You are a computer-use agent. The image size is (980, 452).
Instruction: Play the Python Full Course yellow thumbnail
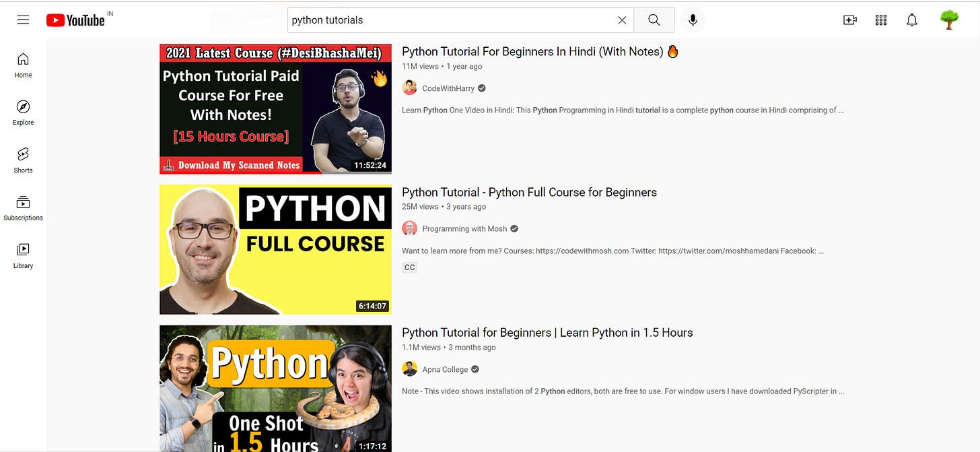point(275,250)
